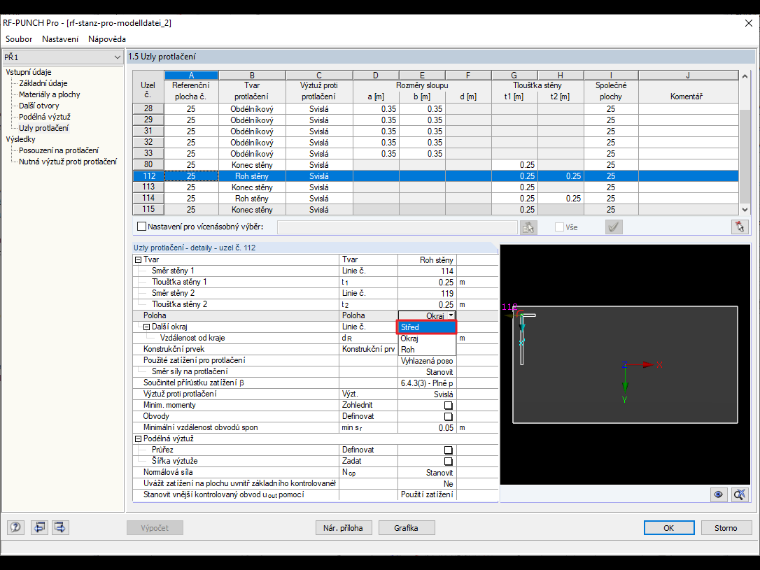This screenshot has width=760, height=570.
Task: Click column A header in table
Action: click(x=191, y=75)
